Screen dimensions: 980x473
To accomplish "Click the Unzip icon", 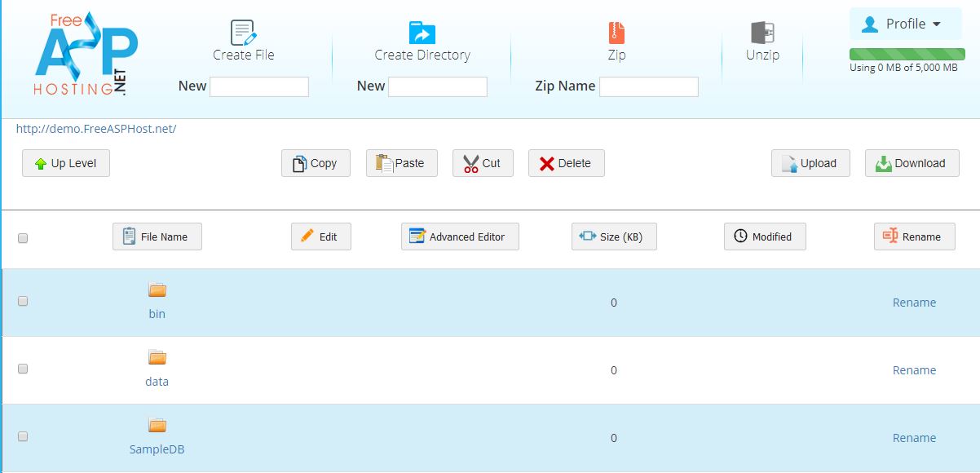I will 762,33.
